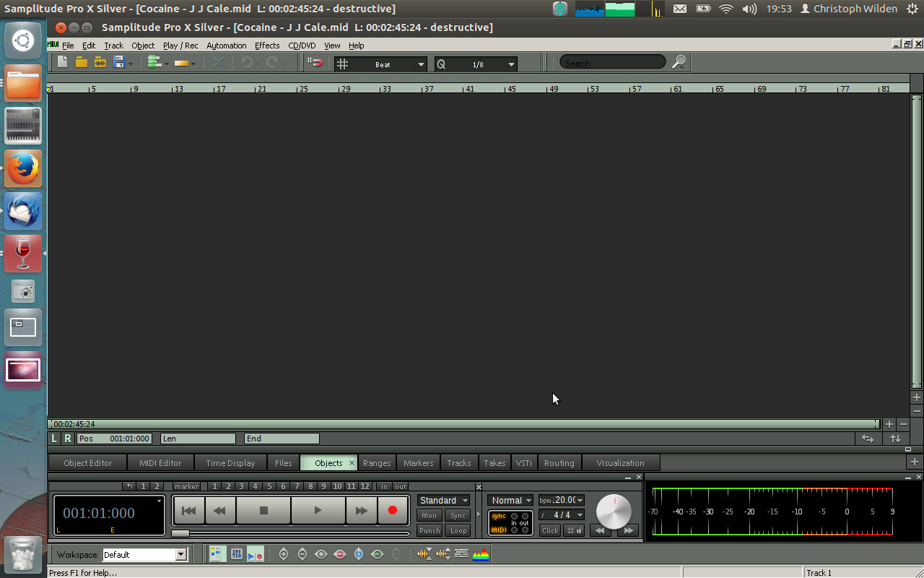Click into the Search field
The height and width of the screenshot is (578, 924).
click(612, 63)
